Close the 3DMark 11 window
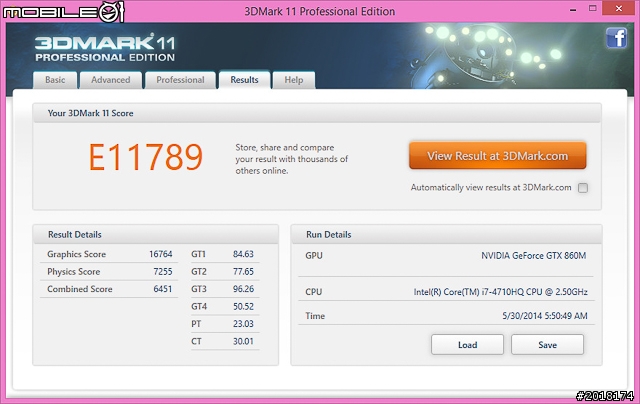The width and height of the screenshot is (640, 404). tap(619, 9)
